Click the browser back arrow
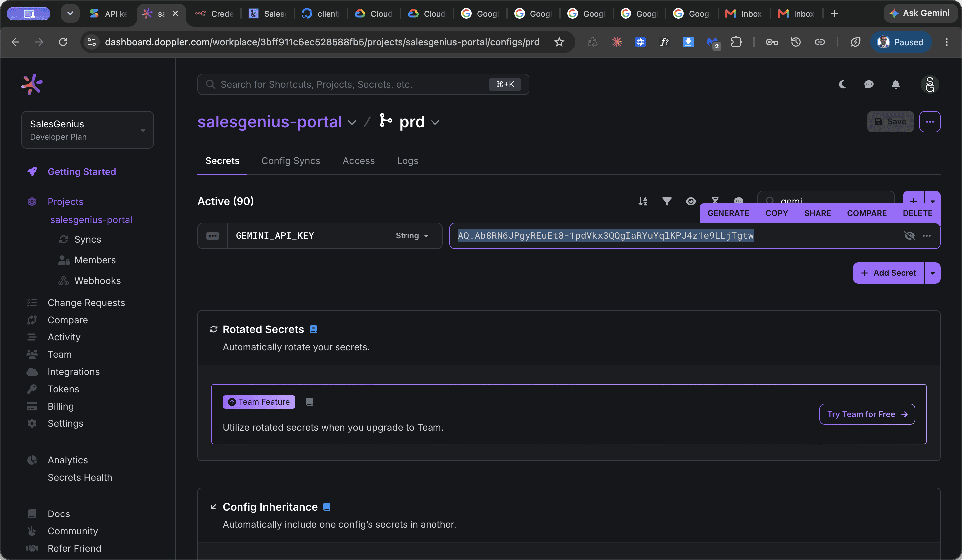Viewport: 962px width, 560px height. [x=15, y=42]
